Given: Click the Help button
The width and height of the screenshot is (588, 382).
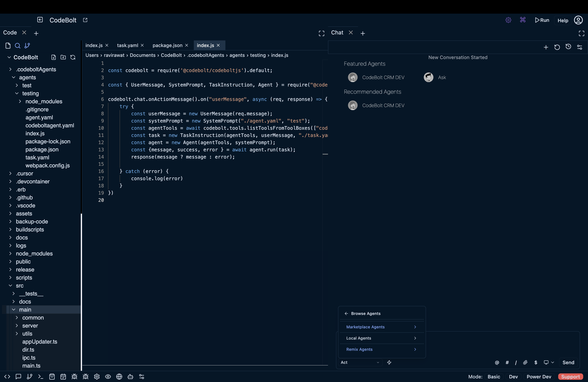Looking at the screenshot, I should pyautogui.click(x=563, y=20).
